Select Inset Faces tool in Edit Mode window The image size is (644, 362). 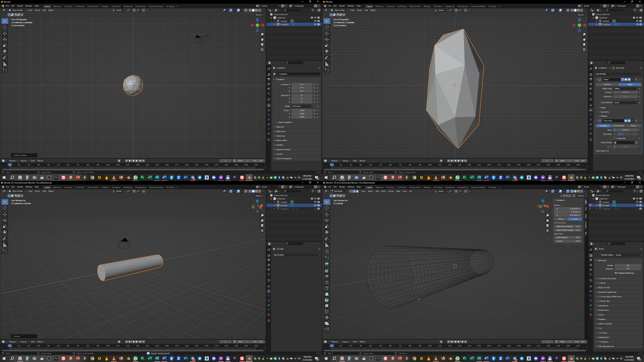pyautogui.click(x=327, y=271)
